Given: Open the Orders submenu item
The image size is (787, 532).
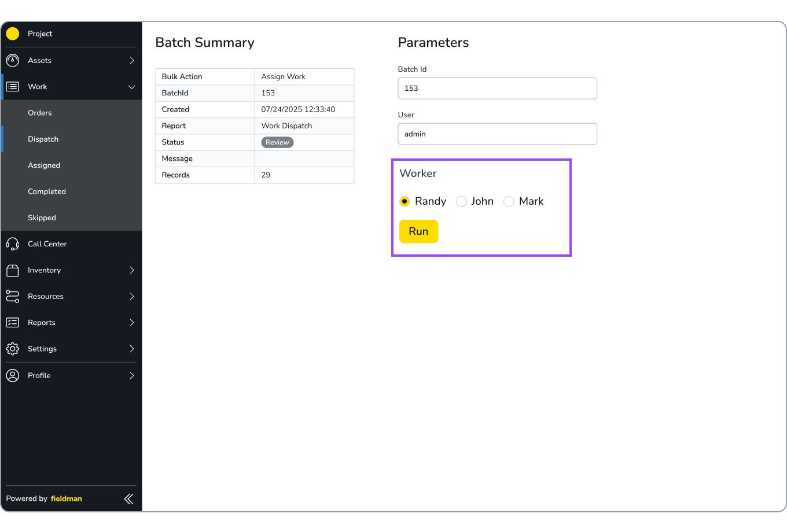Looking at the screenshot, I should click(x=72, y=113).
